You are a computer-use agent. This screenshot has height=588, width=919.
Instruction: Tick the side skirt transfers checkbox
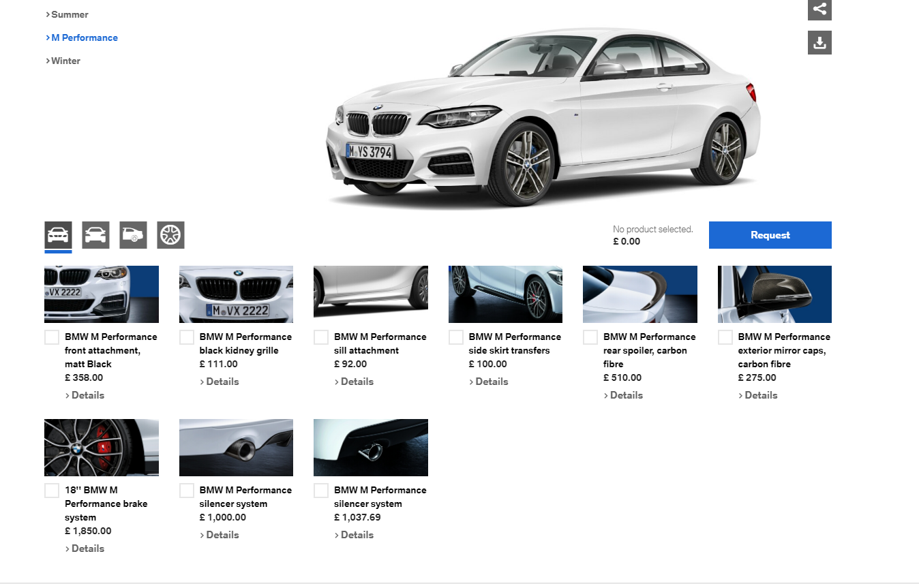456,337
